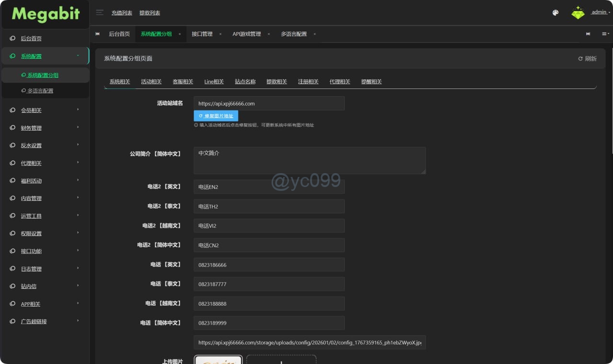Click the green diamond avatar icon

[x=578, y=13]
